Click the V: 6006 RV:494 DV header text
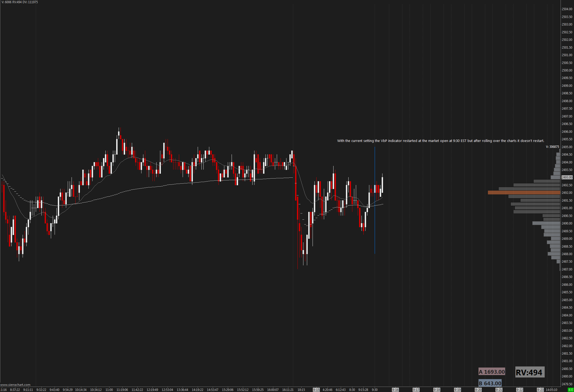574x392 pixels. coord(20,2)
